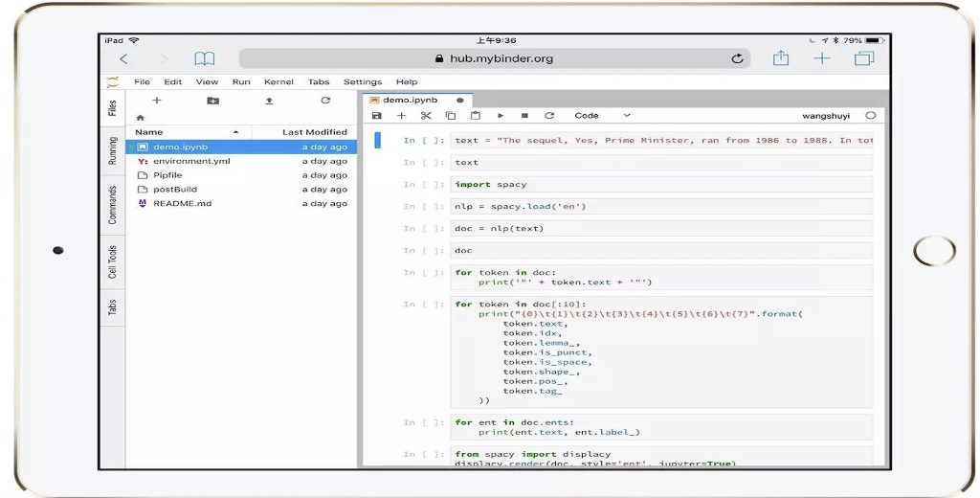Open the Edit menu
This screenshot has height=498, width=980.
click(x=173, y=82)
